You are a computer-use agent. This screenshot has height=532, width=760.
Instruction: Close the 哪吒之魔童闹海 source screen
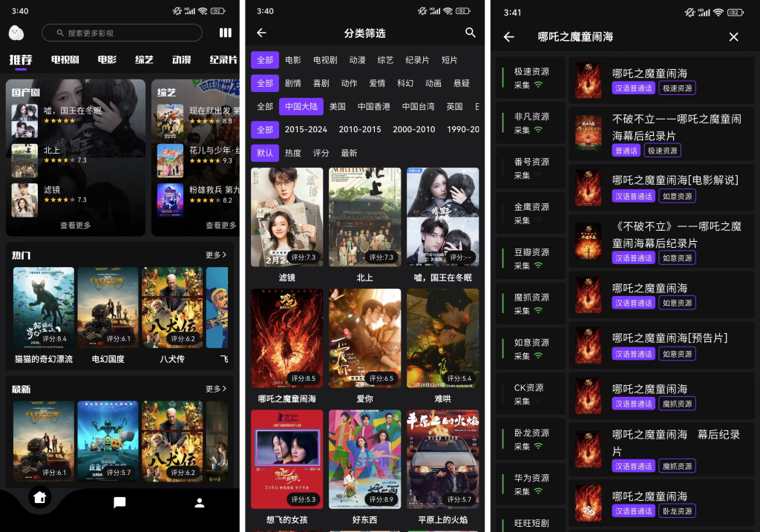tap(734, 37)
